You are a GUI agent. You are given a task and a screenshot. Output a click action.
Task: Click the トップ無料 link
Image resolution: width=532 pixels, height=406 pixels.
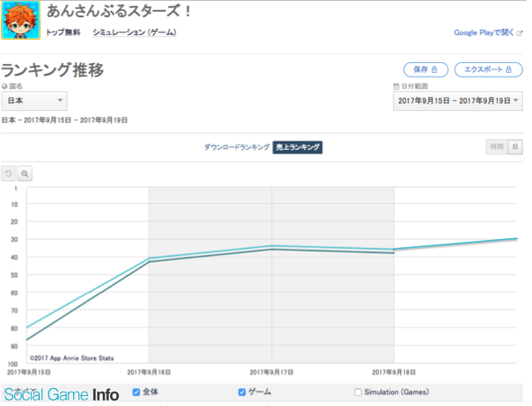pos(63,32)
